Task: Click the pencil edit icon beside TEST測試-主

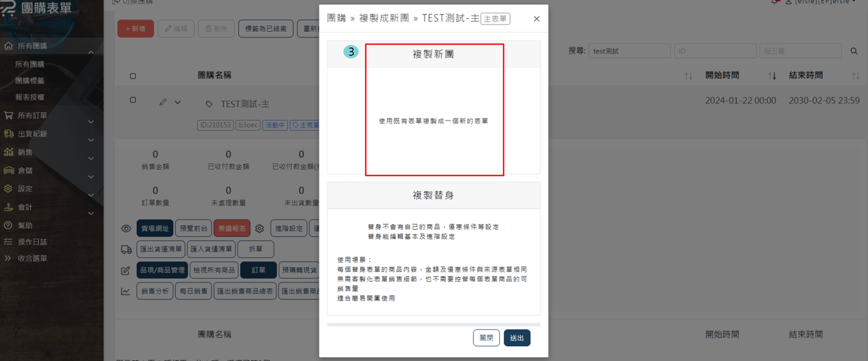Action: coord(163,102)
